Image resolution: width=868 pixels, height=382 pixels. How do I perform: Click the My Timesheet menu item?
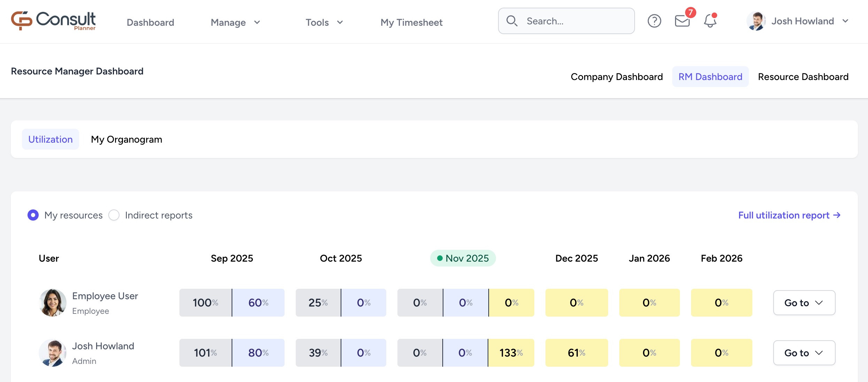pyautogui.click(x=411, y=22)
